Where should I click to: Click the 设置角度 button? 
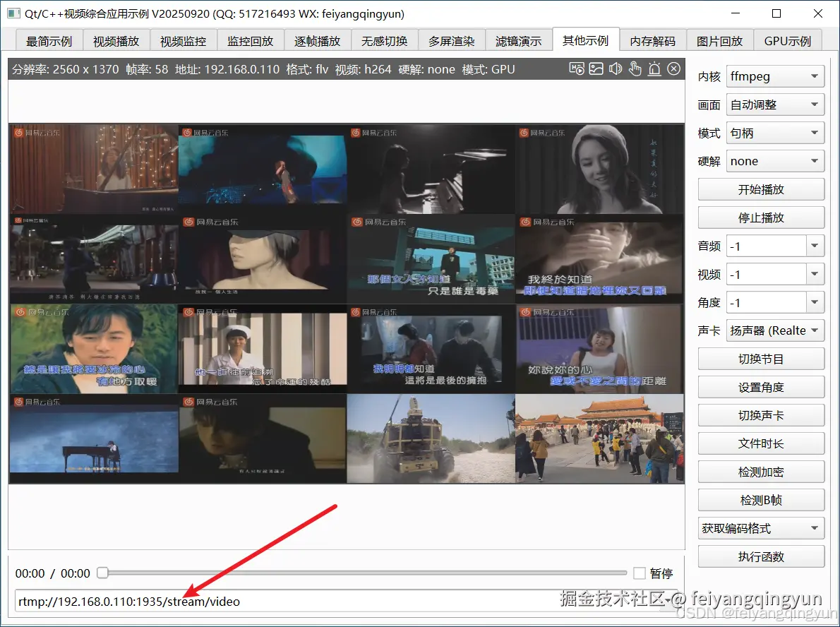click(x=761, y=387)
